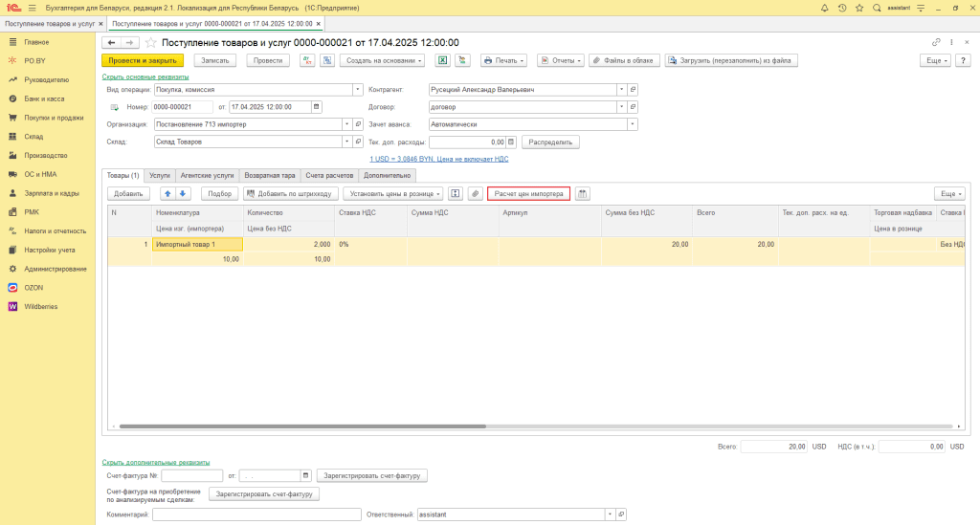The height and width of the screenshot is (525, 980).
Task: Copy the document link via the chain icon
Action: [x=936, y=42]
